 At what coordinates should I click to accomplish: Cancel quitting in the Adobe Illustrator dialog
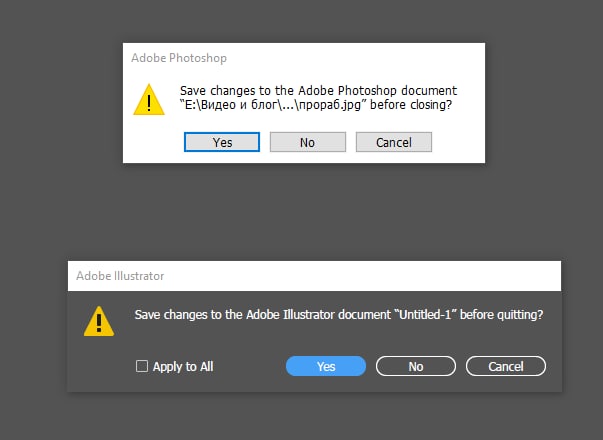point(506,367)
